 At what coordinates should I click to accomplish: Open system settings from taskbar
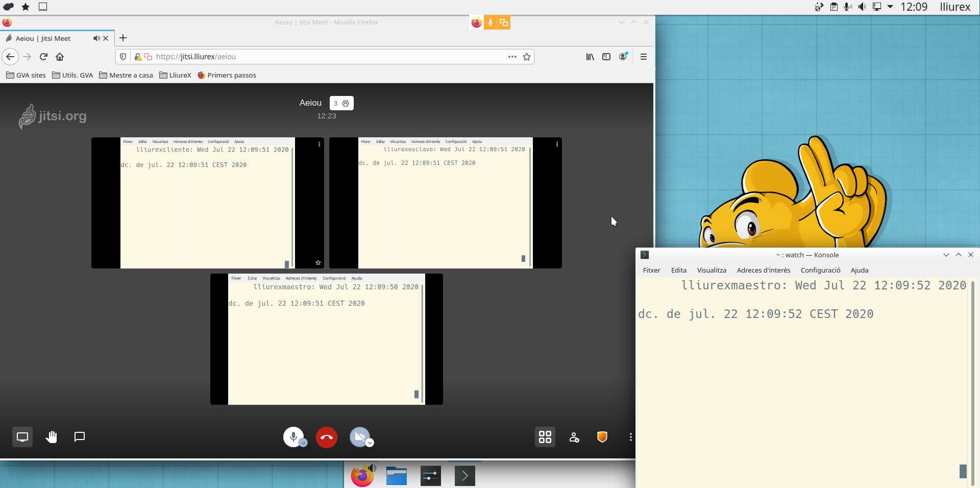tap(431, 476)
